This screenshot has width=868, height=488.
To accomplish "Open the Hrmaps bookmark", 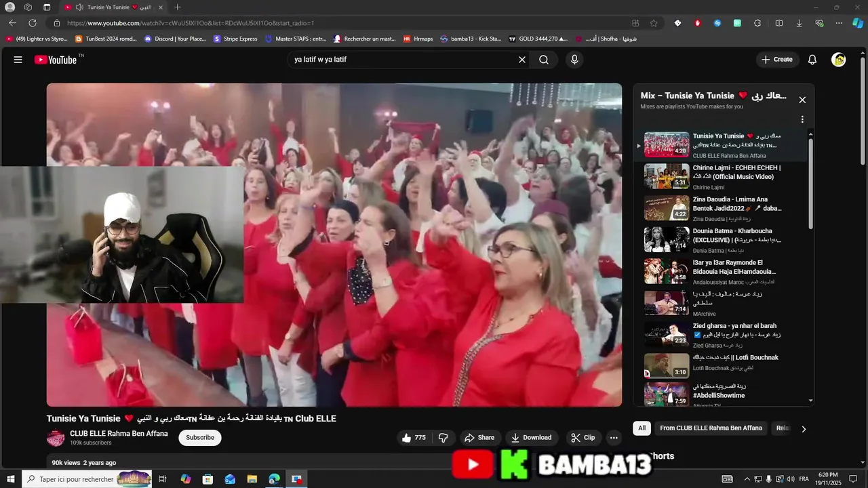I will coord(418,39).
